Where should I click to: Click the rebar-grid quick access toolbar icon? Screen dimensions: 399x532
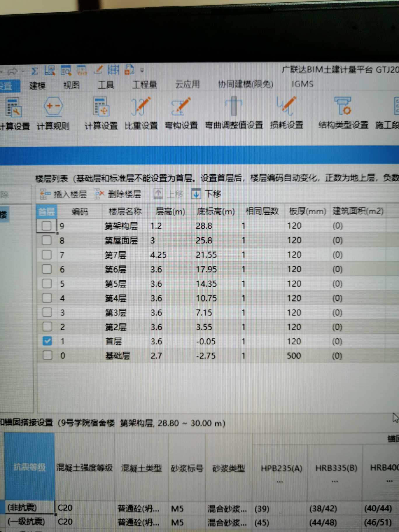tap(113, 70)
